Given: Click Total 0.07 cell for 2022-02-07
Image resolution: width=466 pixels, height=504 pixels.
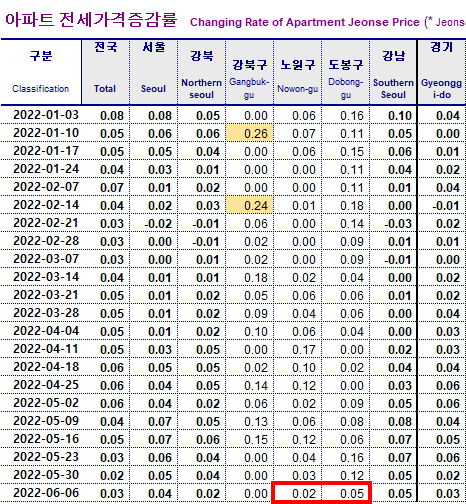Looking at the screenshot, I should 106,187.
